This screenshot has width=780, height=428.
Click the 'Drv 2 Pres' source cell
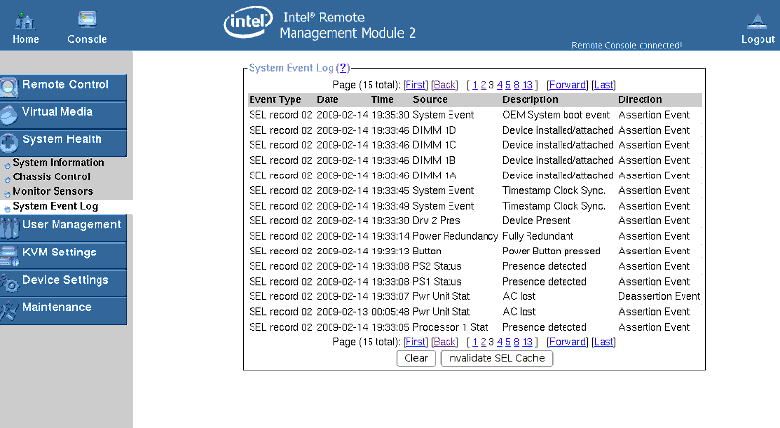tap(436, 220)
